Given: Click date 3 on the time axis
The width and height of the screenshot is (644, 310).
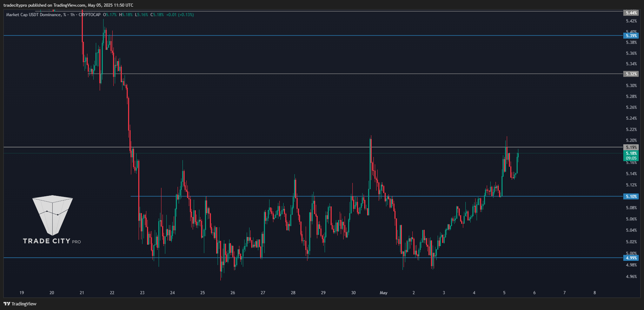Looking at the screenshot, I should [x=444, y=293].
